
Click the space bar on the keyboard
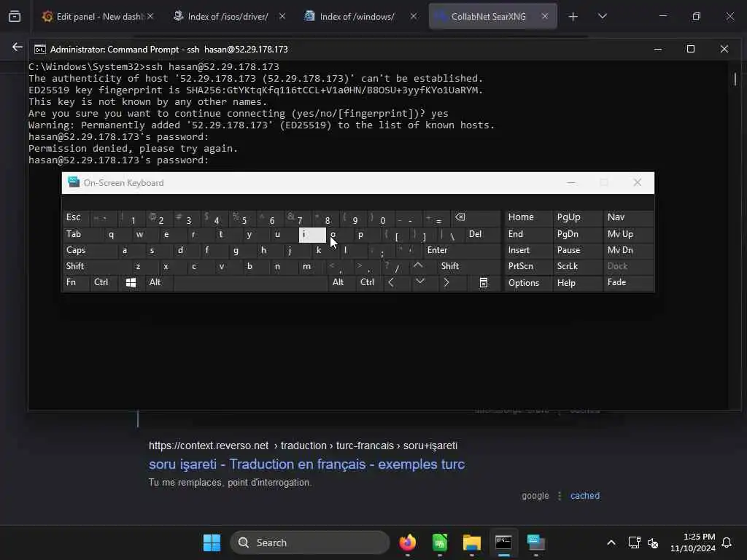pyautogui.click(x=251, y=282)
